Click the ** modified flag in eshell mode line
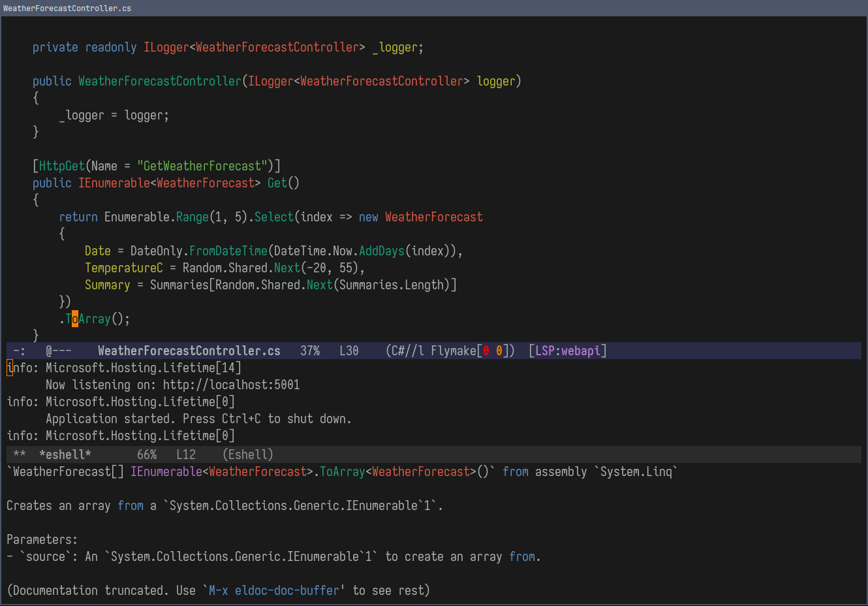 (20, 455)
